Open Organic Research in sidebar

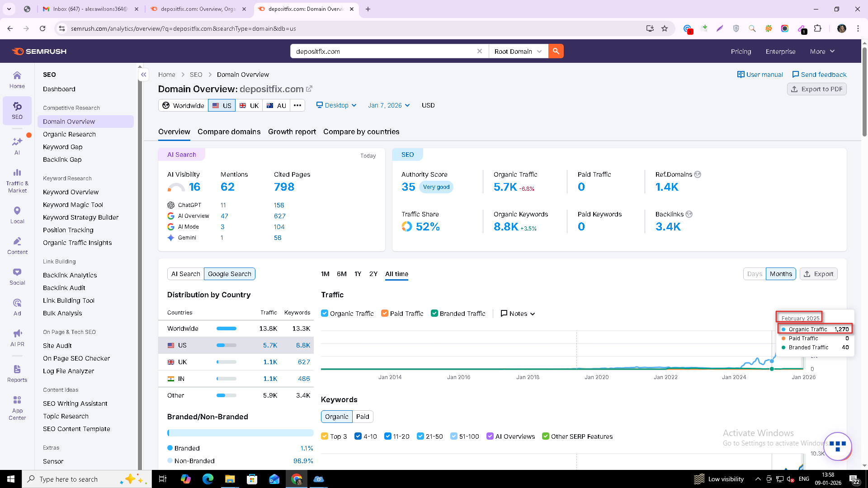pyautogui.click(x=69, y=134)
